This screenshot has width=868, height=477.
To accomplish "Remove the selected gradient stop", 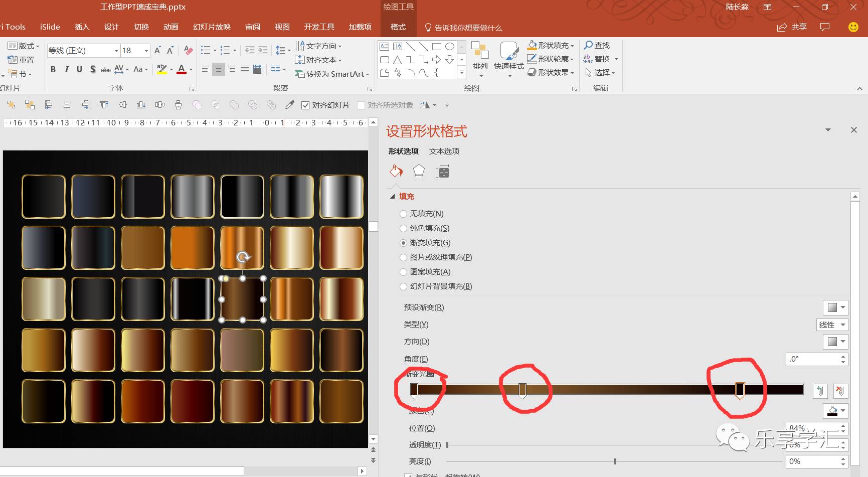I will click(x=840, y=391).
